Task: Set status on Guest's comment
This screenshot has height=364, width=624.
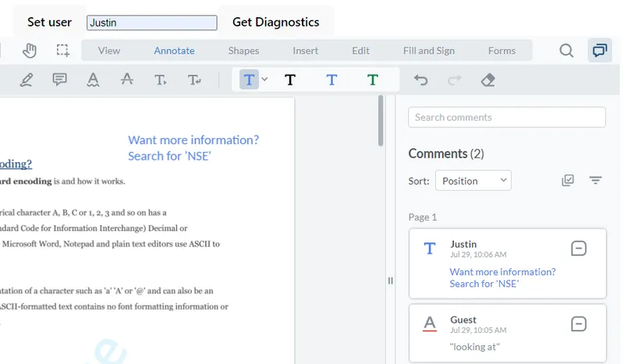Action: coord(579,323)
